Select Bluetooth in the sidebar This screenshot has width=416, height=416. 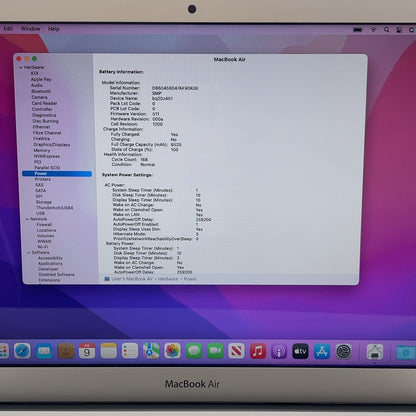41,91
